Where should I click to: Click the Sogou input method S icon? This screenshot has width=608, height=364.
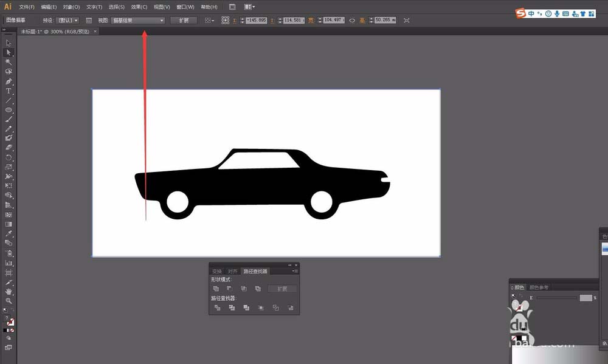click(520, 13)
